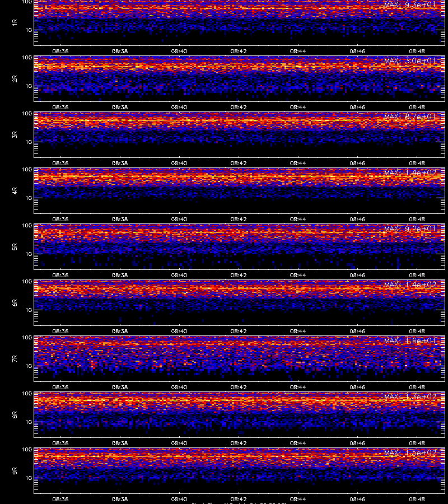Click the 10 y-axis label of panel 6R

coord(29,310)
